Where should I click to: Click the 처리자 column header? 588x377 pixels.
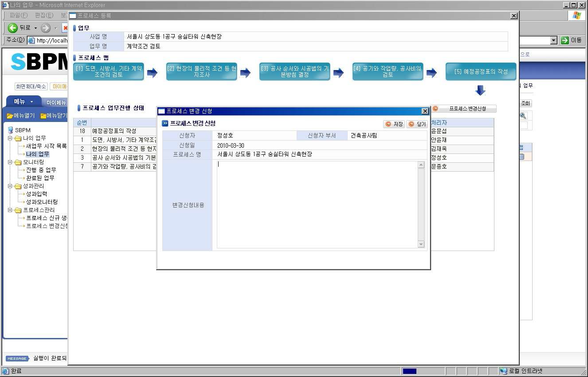pos(462,122)
